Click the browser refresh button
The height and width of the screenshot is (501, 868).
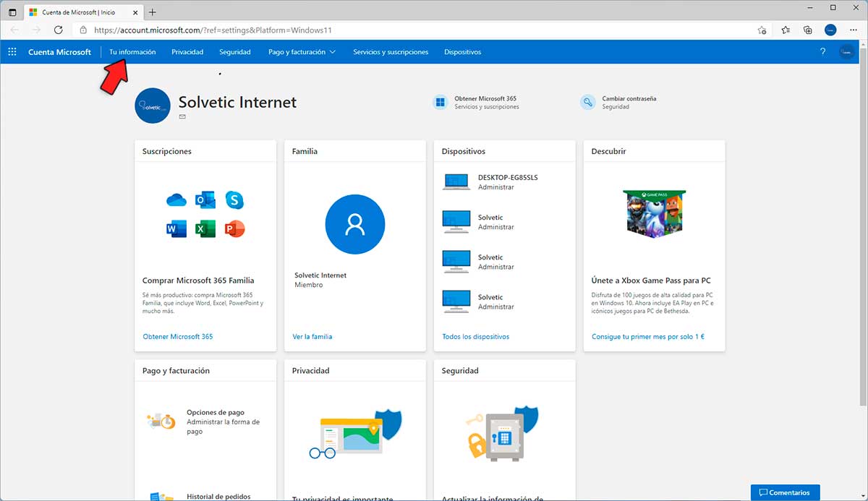coord(59,30)
